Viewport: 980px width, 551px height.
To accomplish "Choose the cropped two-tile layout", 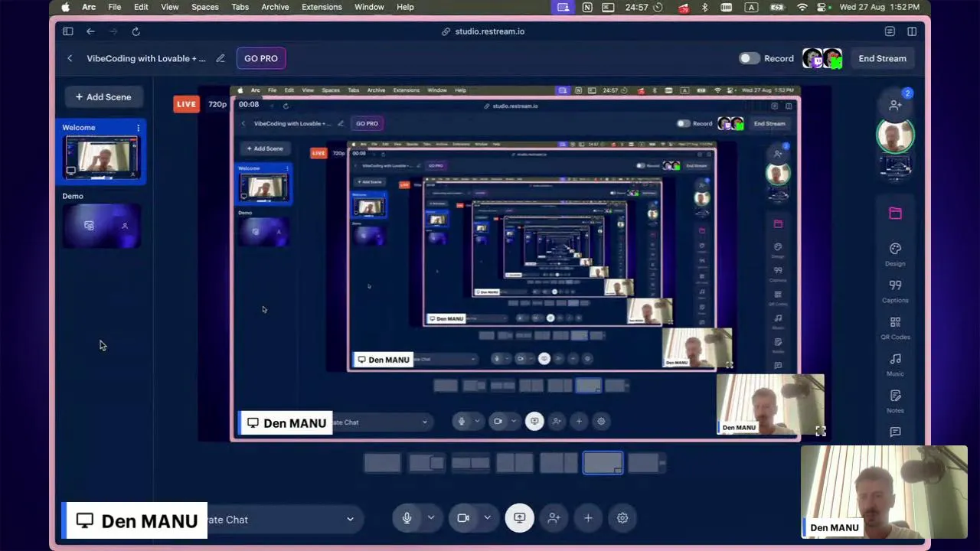I will [470, 462].
